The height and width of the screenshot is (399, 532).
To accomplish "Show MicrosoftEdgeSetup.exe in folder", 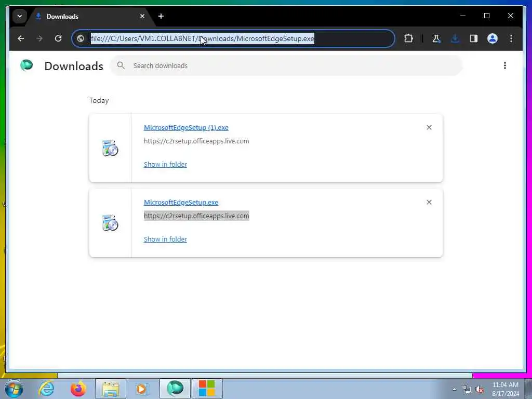I will pyautogui.click(x=165, y=239).
